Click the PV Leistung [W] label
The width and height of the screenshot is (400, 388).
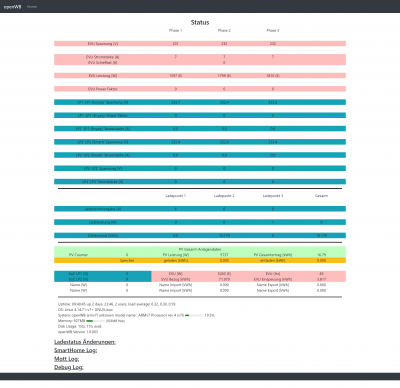coord(176,255)
